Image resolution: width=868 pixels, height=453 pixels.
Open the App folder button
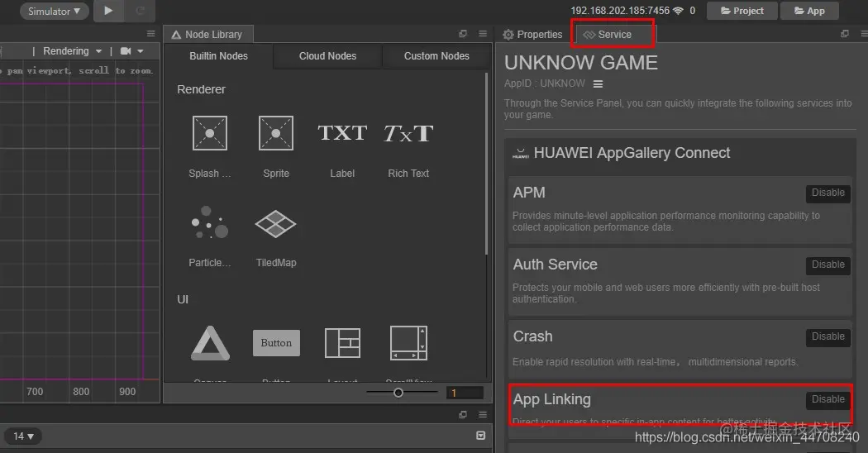tap(809, 11)
